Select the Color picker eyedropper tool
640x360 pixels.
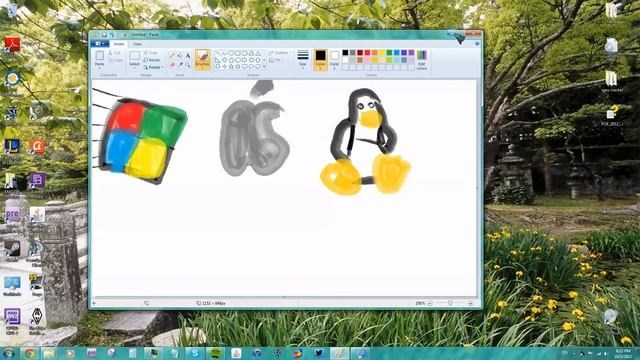point(180,65)
